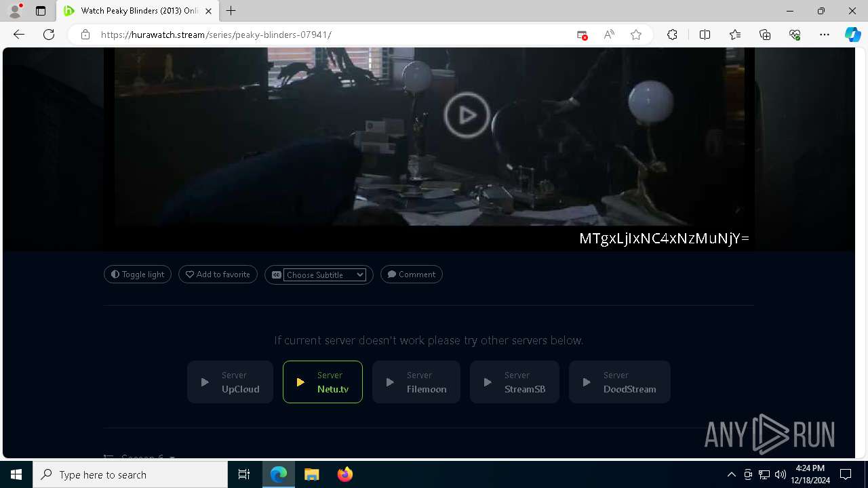Expand the Season 6 selector
The image size is (868, 488).
pos(140,457)
